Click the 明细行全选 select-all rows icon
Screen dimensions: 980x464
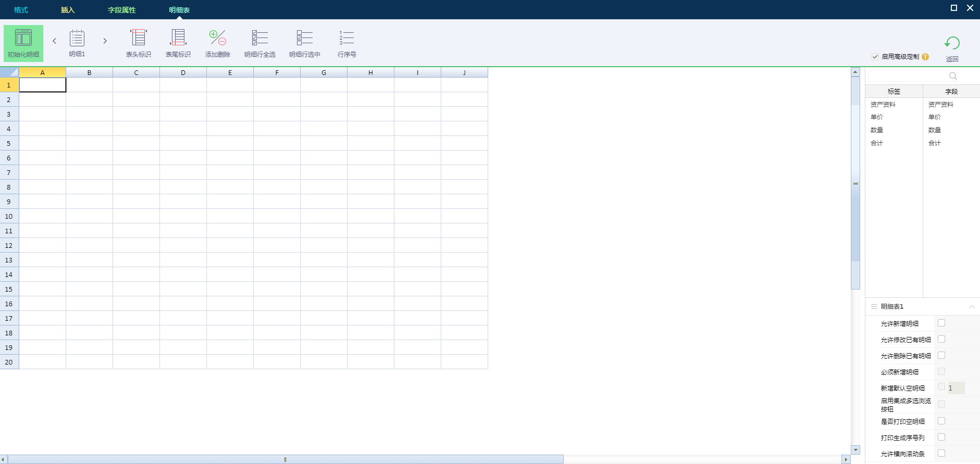point(259,39)
